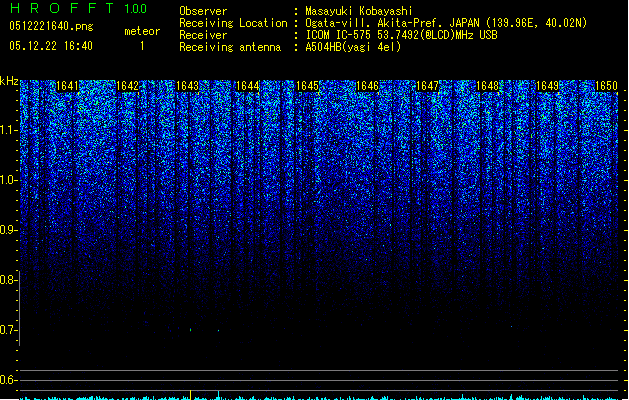The width and height of the screenshot is (629, 400).
Task: Click the filename 0512221640.png
Action: 51,26
